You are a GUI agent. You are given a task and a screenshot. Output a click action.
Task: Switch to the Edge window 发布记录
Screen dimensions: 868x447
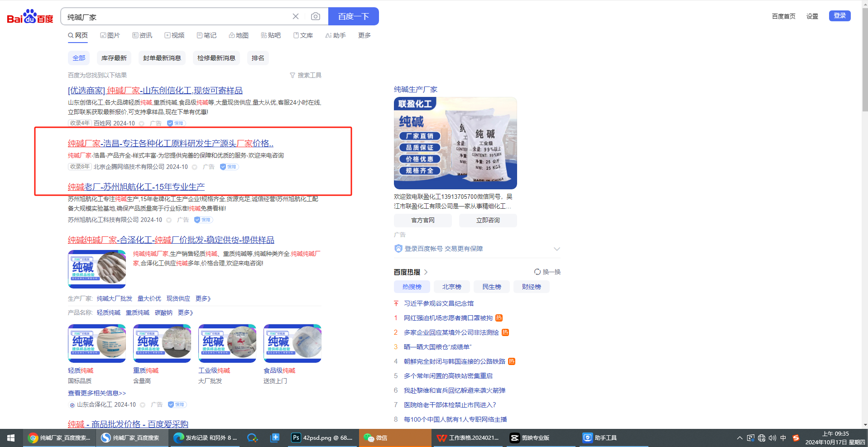point(205,438)
